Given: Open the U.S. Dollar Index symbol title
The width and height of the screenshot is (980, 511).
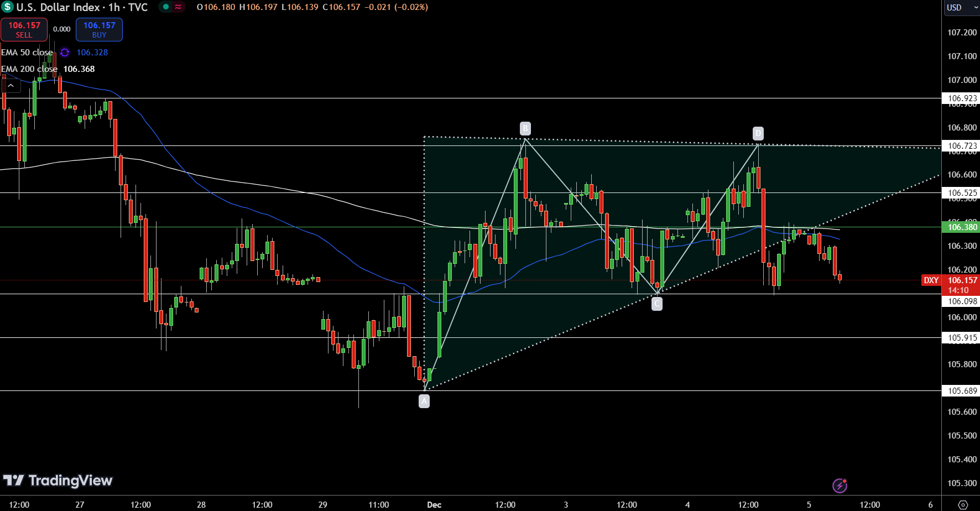Looking at the screenshot, I should click(x=82, y=7).
